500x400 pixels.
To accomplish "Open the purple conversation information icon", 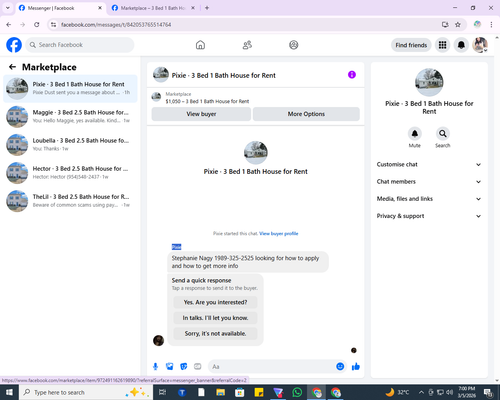I will pos(352,75).
